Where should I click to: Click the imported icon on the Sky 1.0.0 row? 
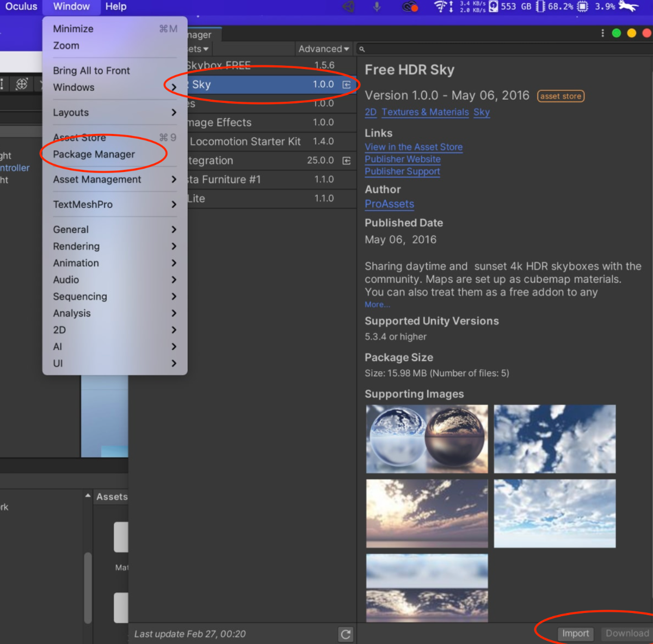coord(347,84)
